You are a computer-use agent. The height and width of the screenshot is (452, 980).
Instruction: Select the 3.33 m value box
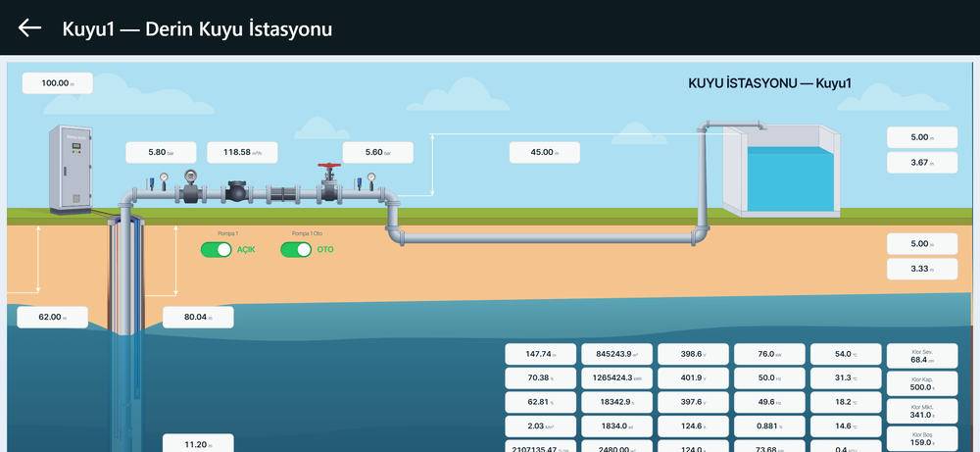[x=922, y=269]
